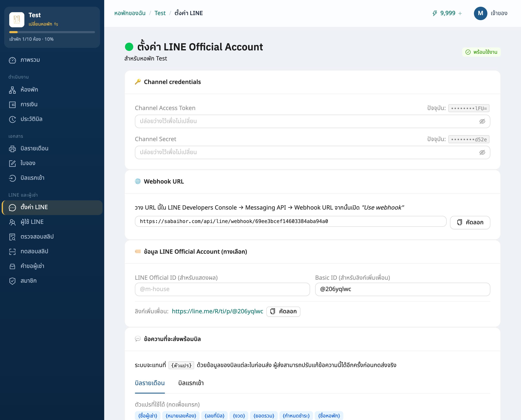Select the ประวัติบิล history clock icon
This screenshot has width=521, height=420.
coord(12,119)
